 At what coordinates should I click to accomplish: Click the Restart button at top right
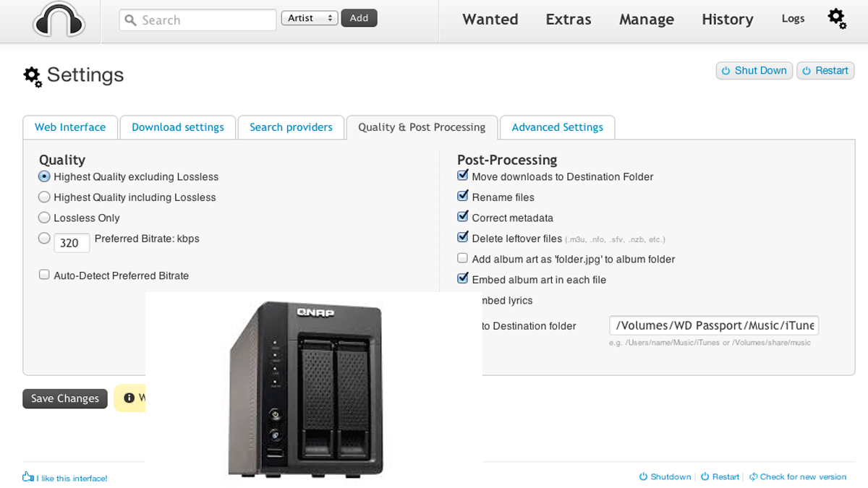[x=825, y=71]
